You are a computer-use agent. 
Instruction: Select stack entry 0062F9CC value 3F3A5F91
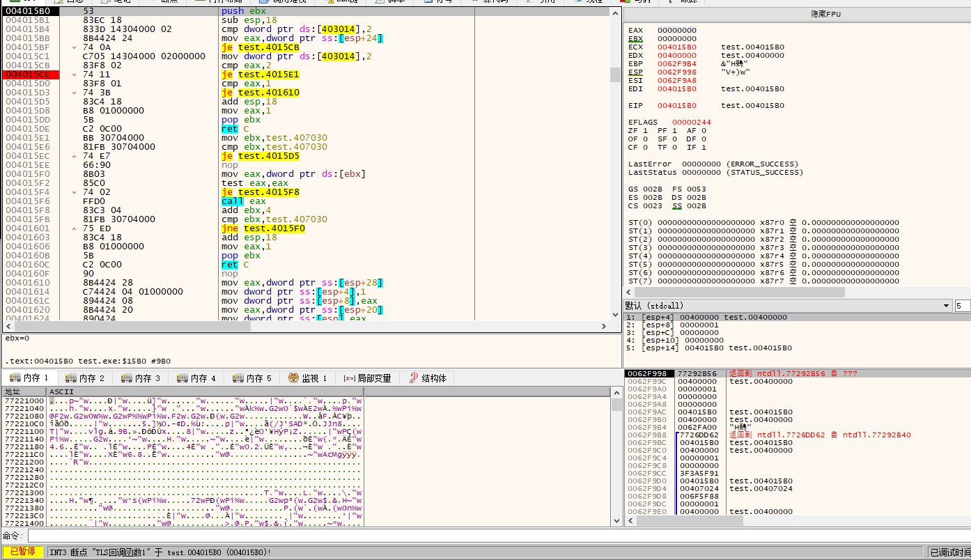pyautogui.click(x=797, y=474)
